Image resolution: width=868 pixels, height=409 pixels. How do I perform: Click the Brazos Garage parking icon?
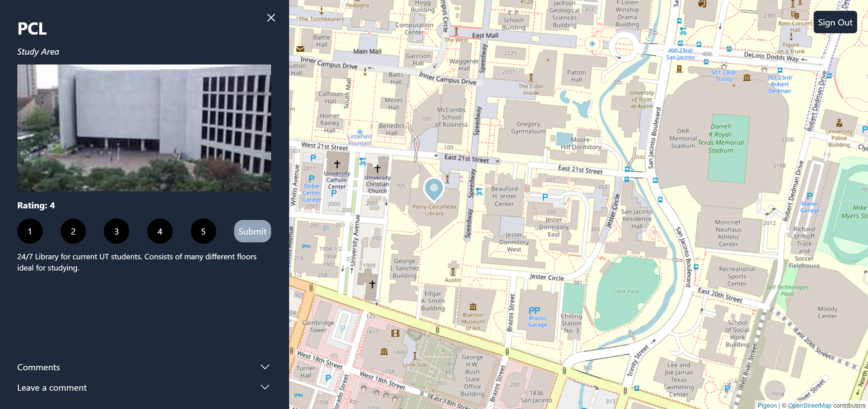click(534, 311)
